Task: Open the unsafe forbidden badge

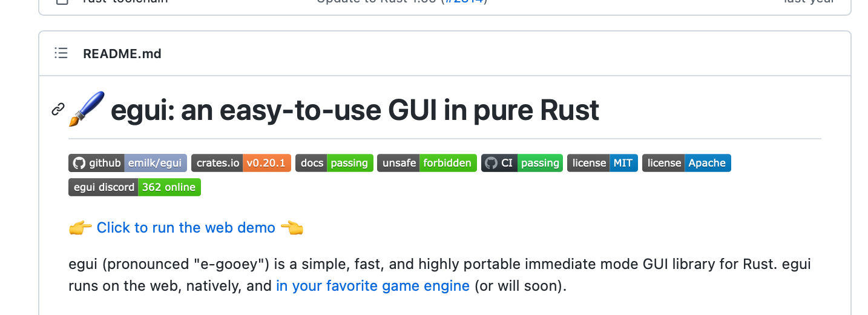Action: tap(427, 163)
